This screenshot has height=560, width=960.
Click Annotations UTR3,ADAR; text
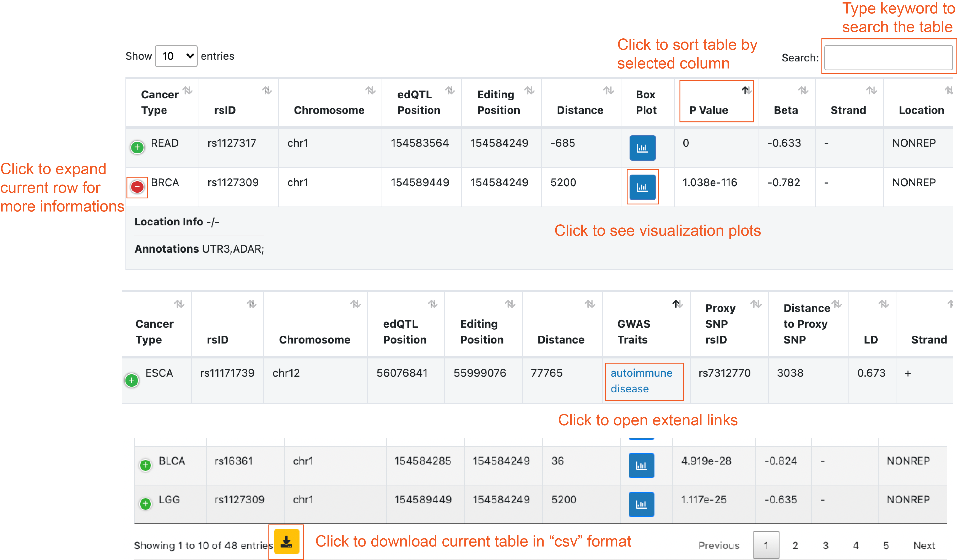point(199,249)
